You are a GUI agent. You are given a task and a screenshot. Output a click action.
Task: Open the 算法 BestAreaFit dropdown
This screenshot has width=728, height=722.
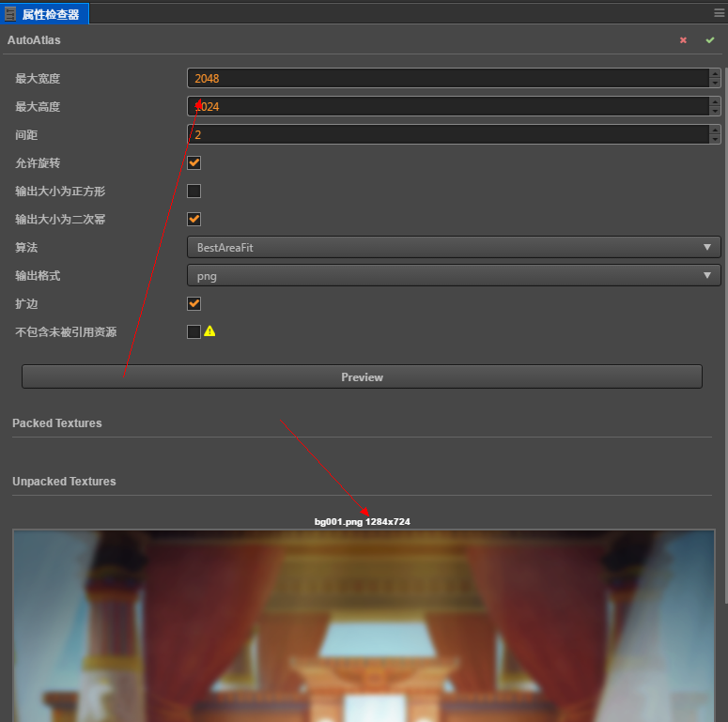coord(454,247)
